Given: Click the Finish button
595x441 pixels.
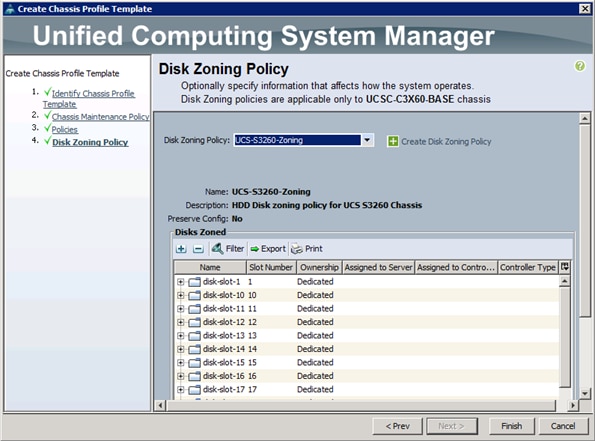Looking at the screenshot, I should coord(512,426).
